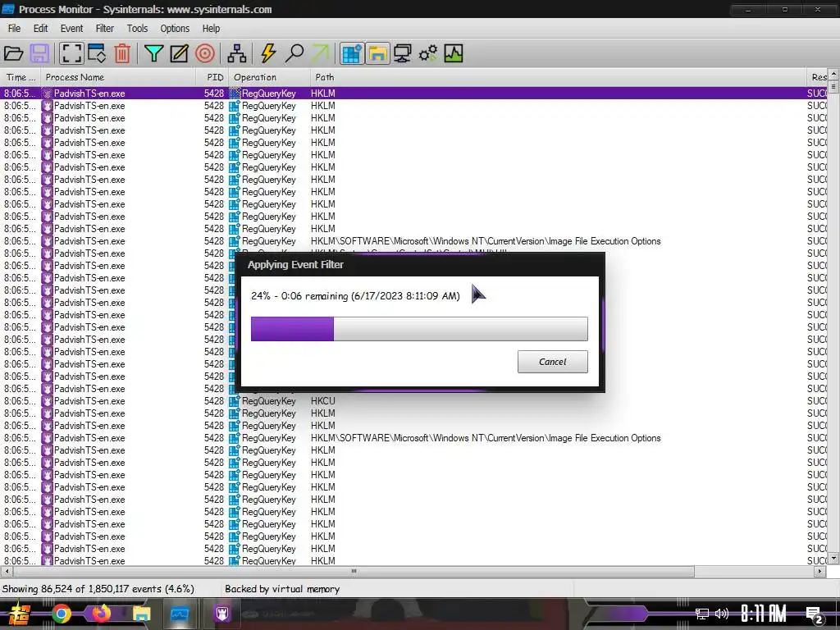Viewport: 840px width, 630px height.
Task: Click the Time column header
Action: [x=21, y=77]
